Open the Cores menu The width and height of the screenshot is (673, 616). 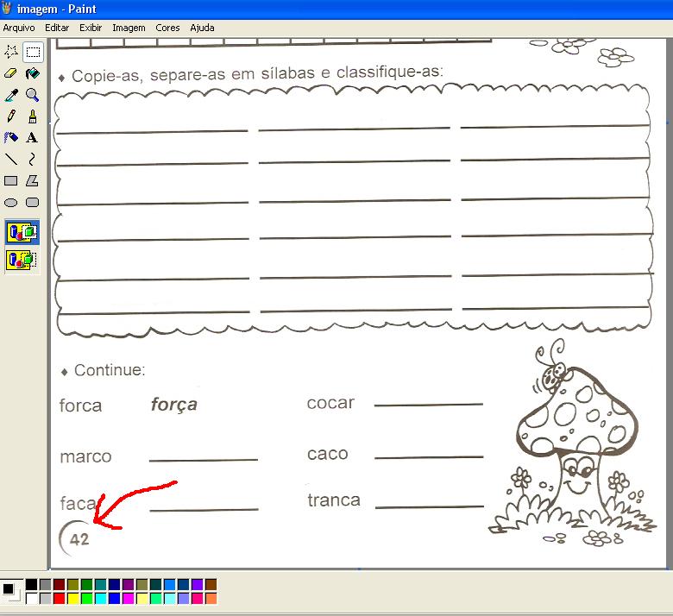click(167, 28)
